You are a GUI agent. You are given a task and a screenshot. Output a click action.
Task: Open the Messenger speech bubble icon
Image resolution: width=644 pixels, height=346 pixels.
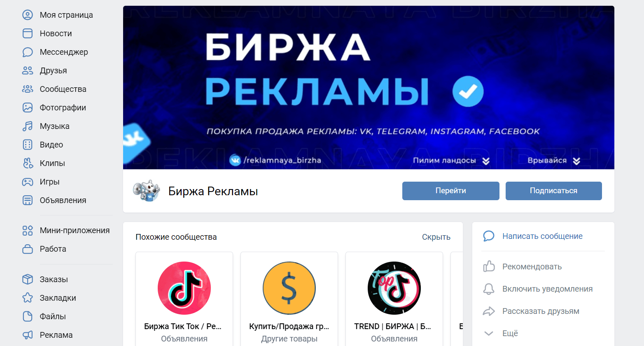[x=28, y=52]
